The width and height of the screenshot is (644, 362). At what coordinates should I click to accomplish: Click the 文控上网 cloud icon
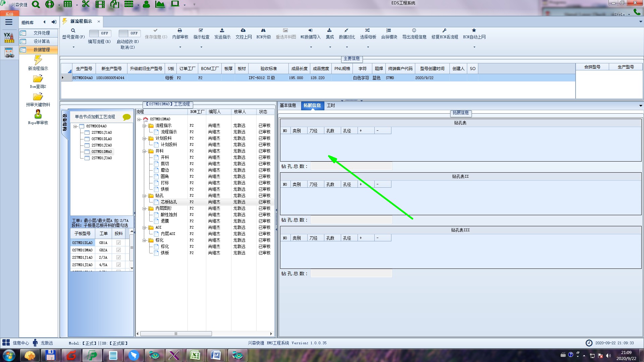pos(243,31)
